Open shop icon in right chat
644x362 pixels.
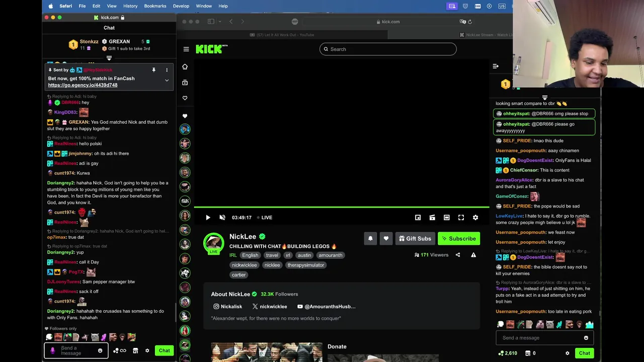point(528,353)
